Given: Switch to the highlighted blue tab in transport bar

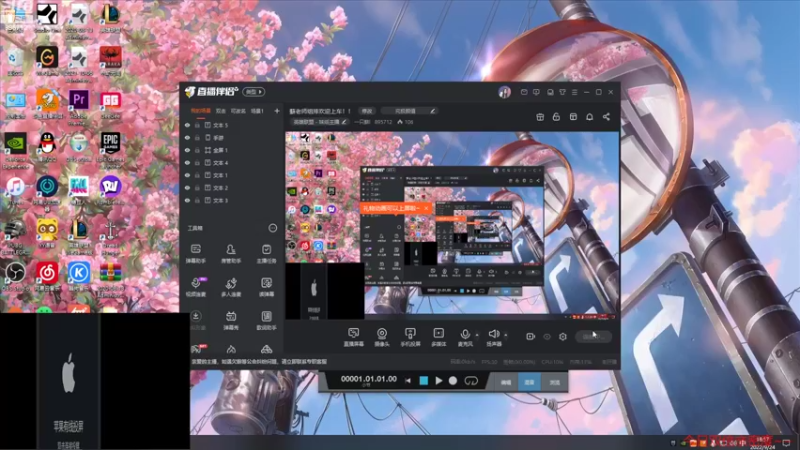Looking at the screenshot, I should [x=530, y=382].
